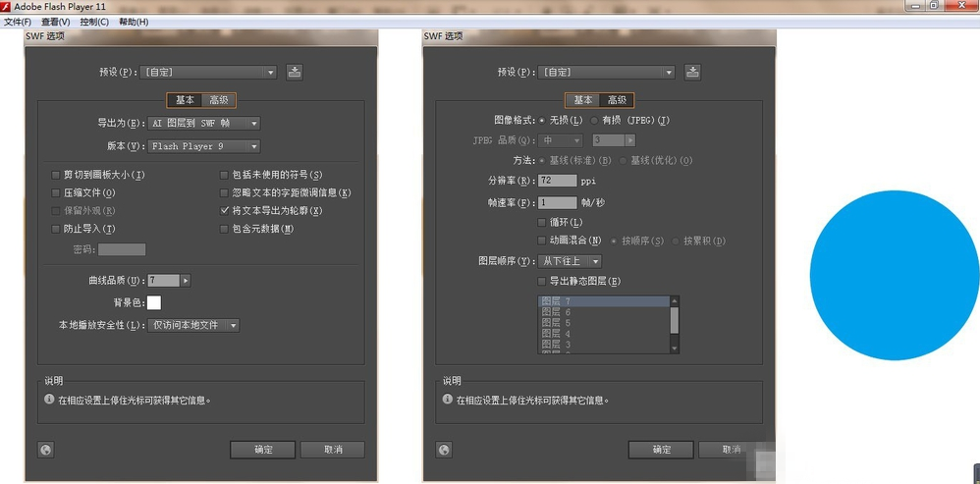Click save preset icon in left SWF dialog
Image resolution: width=980 pixels, height=484 pixels.
pyautogui.click(x=295, y=72)
